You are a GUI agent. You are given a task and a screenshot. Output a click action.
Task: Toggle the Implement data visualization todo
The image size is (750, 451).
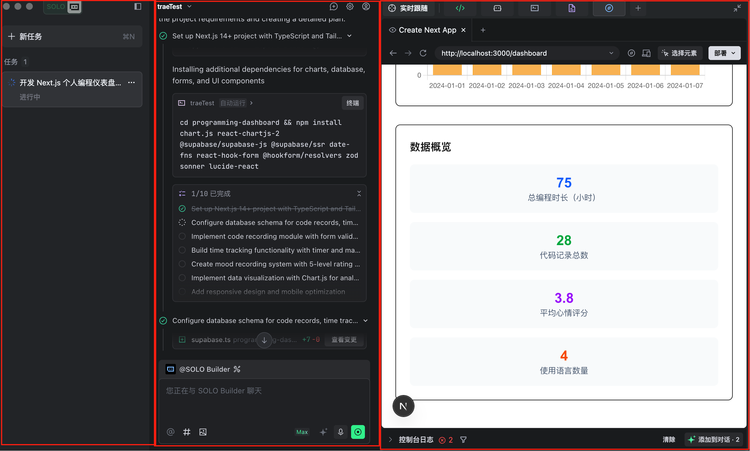point(182,278)
